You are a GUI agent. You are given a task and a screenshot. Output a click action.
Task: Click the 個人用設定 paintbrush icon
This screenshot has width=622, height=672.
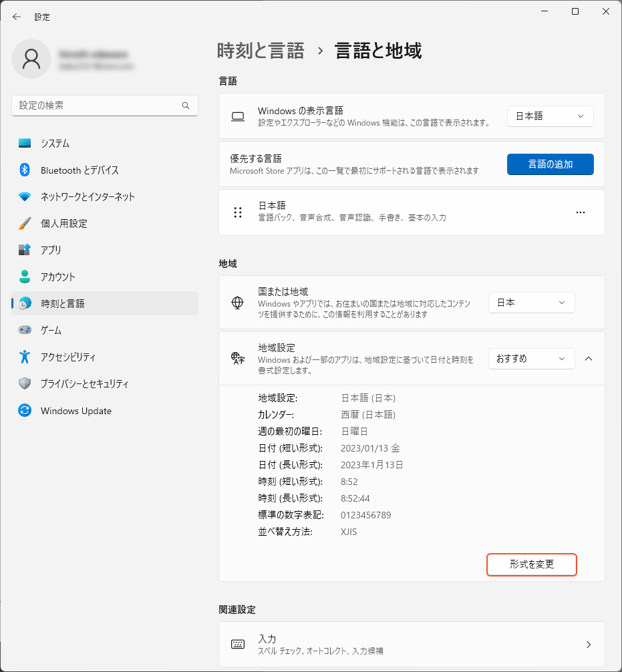[25, 224]
